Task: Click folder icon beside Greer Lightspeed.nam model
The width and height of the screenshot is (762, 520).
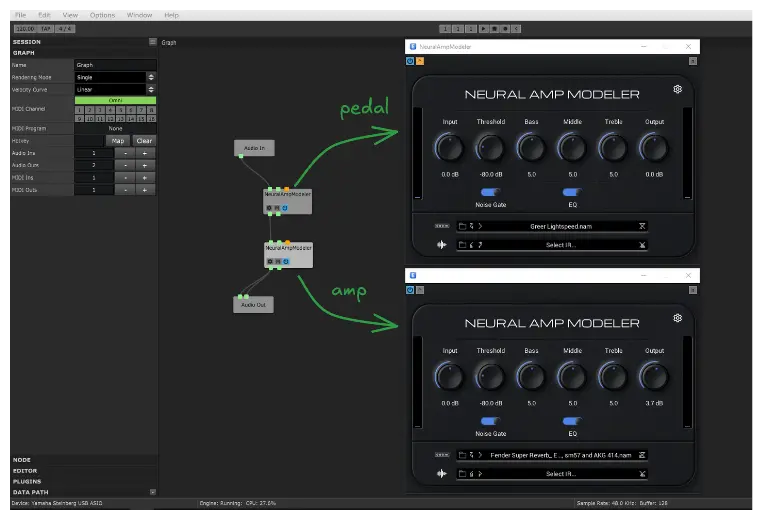Action: point(462,226)
